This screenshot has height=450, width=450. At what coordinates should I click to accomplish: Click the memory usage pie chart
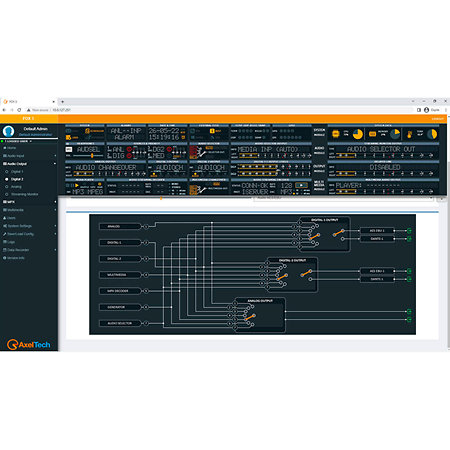pyautogui.click(x=395, y=134)
